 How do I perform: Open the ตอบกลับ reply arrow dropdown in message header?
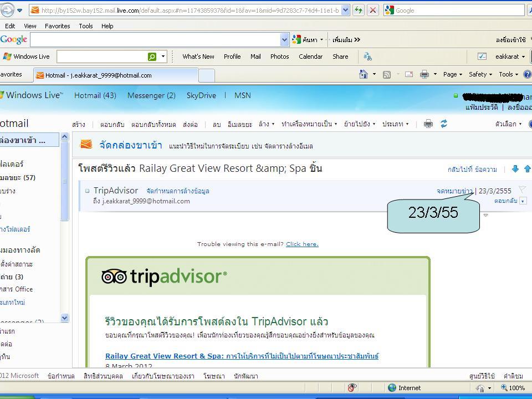[523, 201]
